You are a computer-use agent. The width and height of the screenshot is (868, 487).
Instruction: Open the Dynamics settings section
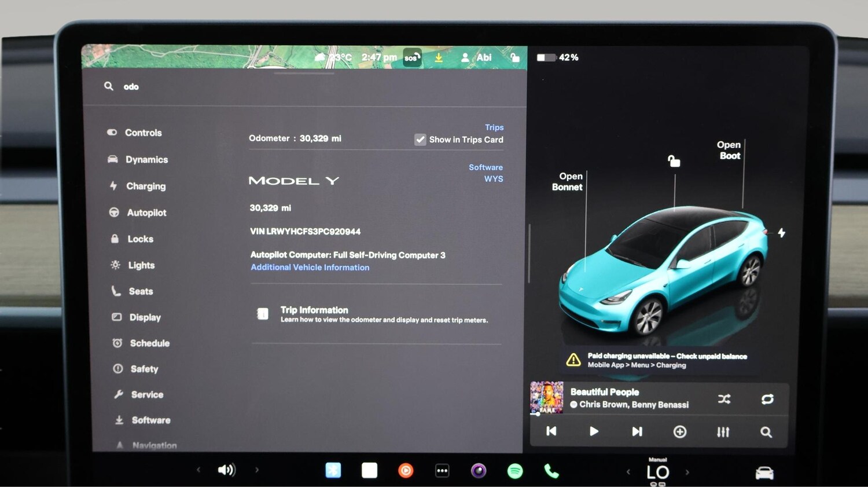138,159
